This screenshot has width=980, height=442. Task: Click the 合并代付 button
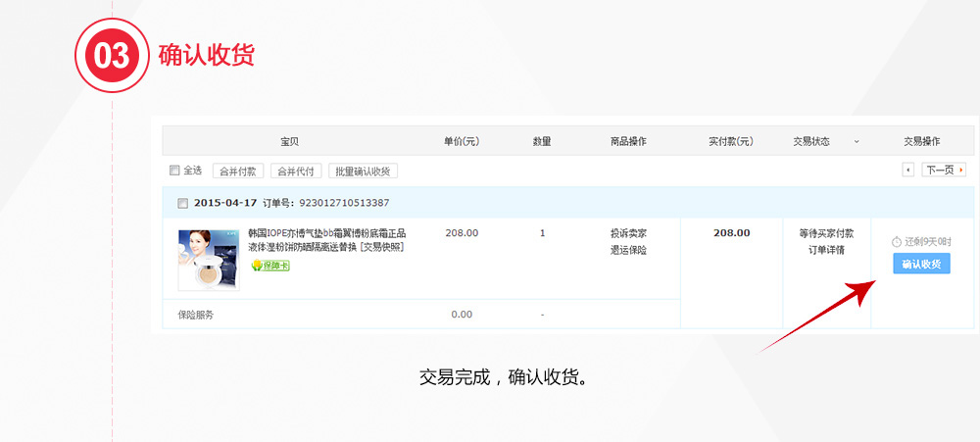click(x=296, y=171)
